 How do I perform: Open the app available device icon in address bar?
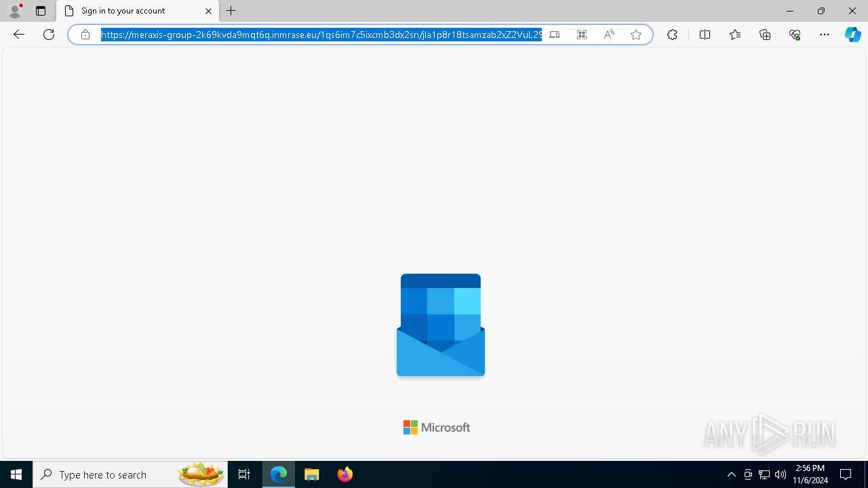click(x=555, y=35)
